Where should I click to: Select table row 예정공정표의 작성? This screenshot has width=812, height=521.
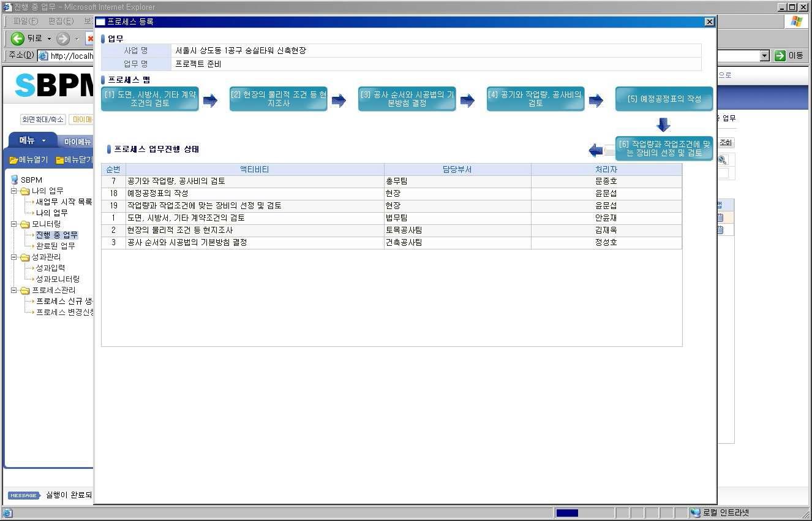391,194
